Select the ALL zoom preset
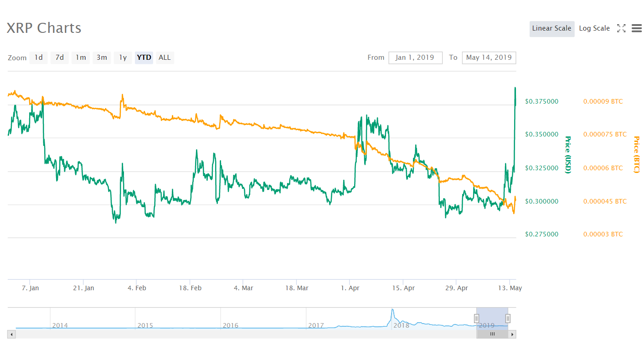The width and height of the screenshot is (644, 345). 165,57
